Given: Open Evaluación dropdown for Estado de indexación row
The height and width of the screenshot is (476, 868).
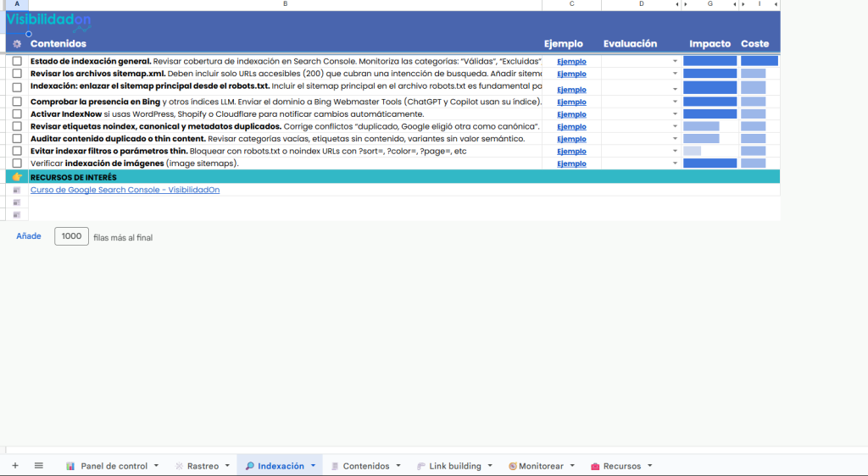Looking at the screenshot, I should (676, 61).
